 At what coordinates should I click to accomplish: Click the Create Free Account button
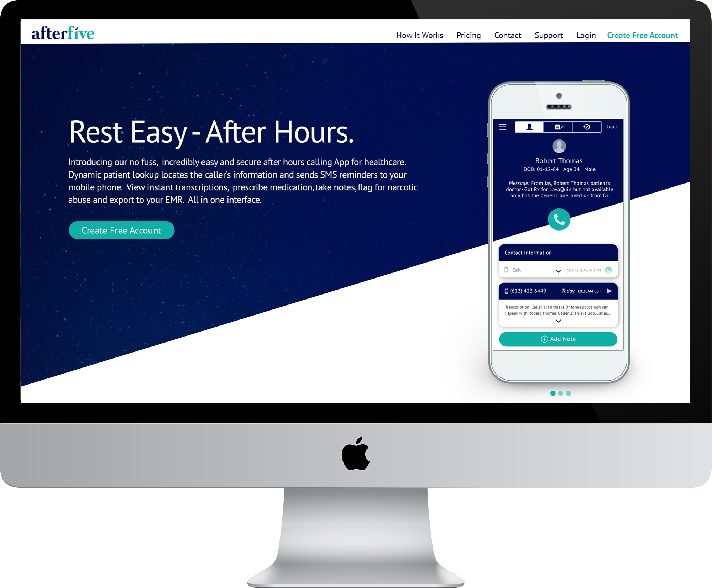click(122, 231)
